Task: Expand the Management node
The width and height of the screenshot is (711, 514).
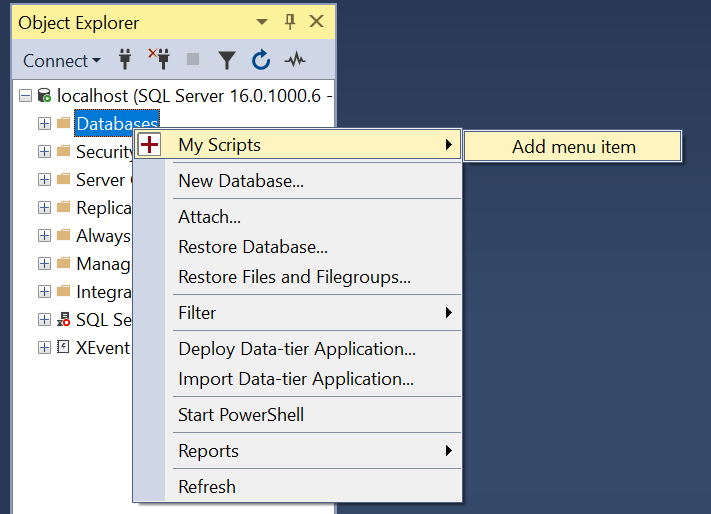Action: [44, 263]
